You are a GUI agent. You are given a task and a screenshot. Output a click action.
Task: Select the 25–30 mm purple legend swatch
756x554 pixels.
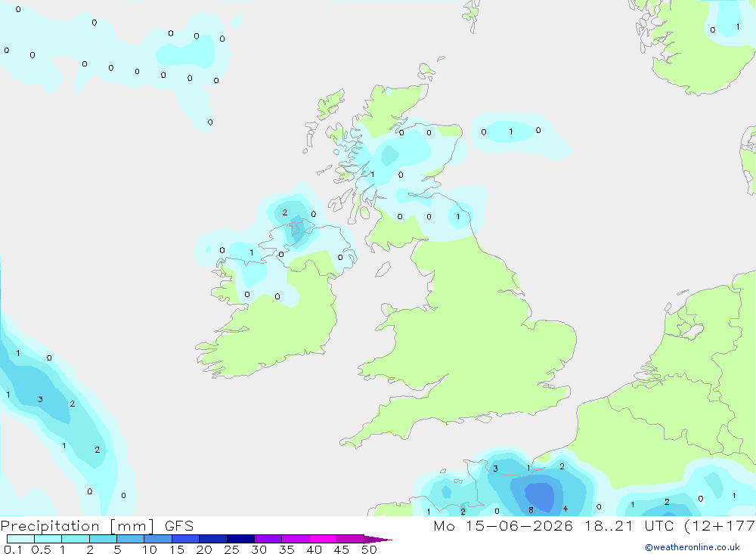[x=240, y=539]
